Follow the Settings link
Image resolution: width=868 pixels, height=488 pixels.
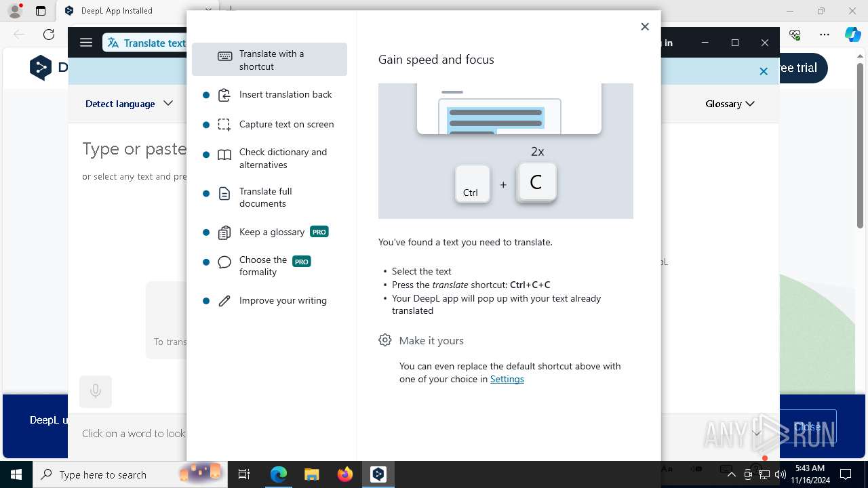(x=507, y=379)
